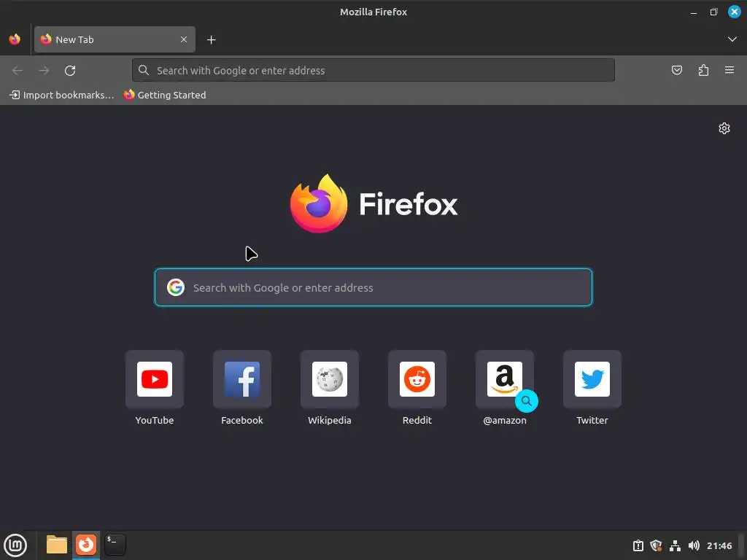Open the network connections tray icon
This screenshot has width=747, height=560.
pos(675,545)
